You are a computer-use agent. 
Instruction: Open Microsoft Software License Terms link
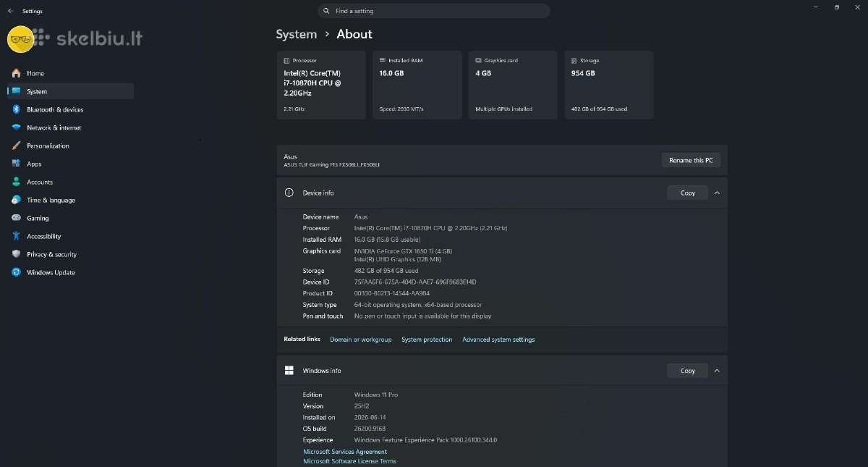tap(349, 461)
